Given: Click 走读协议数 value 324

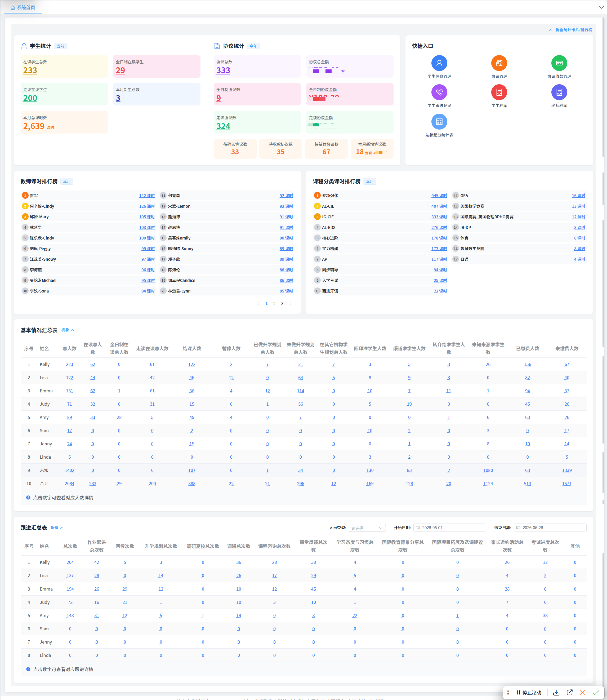Looking at the screenshot, I should tap(223, 126).
